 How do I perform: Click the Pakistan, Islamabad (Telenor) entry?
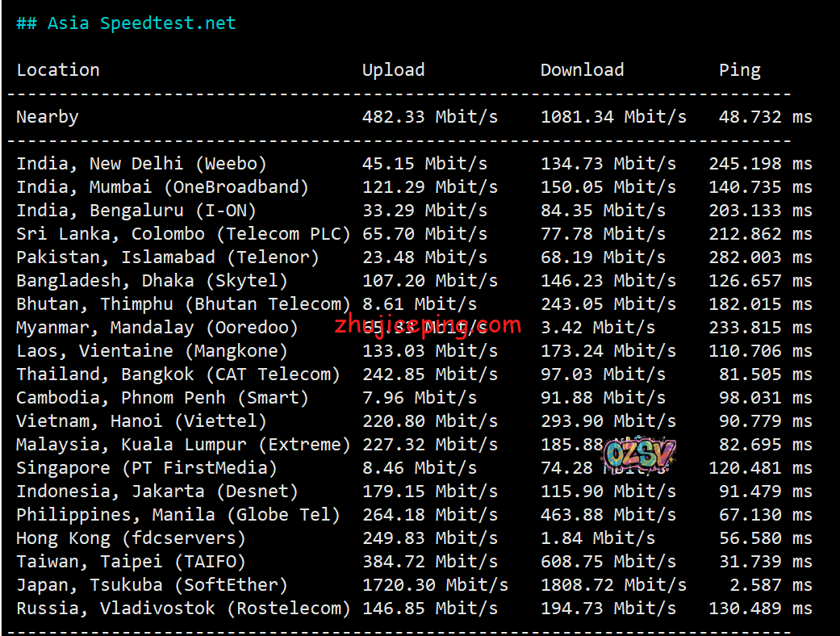click(x=167, y=257)
